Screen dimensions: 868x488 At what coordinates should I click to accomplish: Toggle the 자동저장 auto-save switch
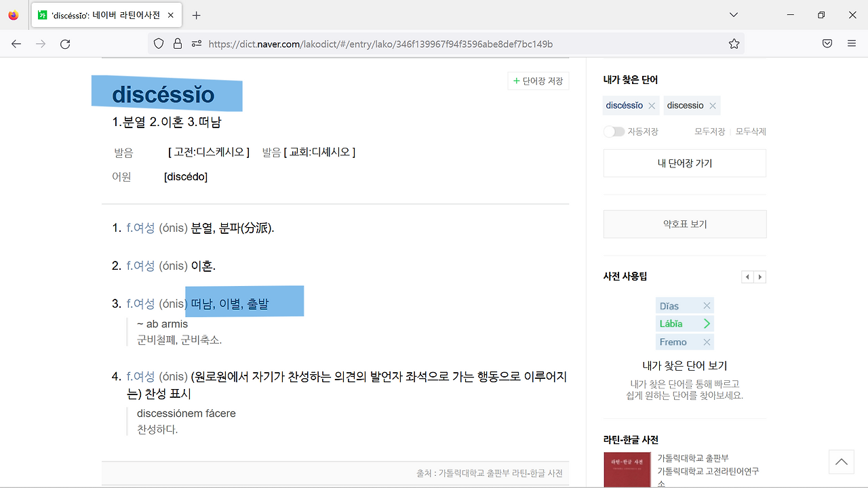click(x=614, y=131)
